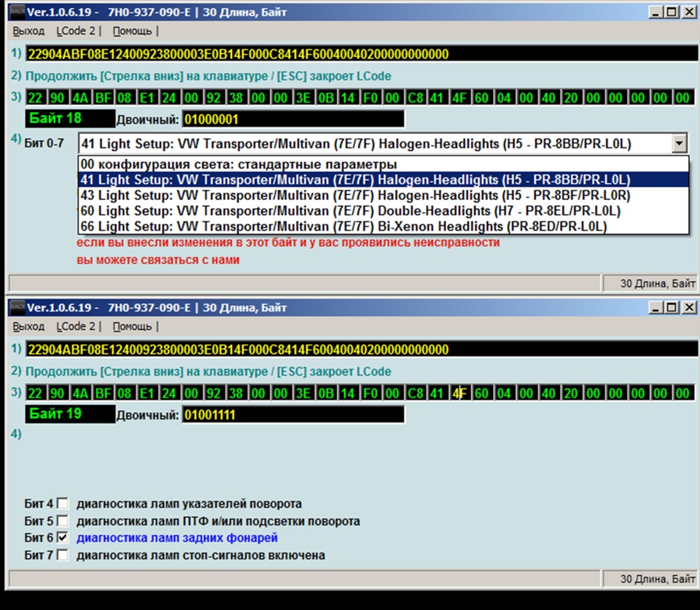Close the lower window

pyautogui.click(x=689, y=307)
